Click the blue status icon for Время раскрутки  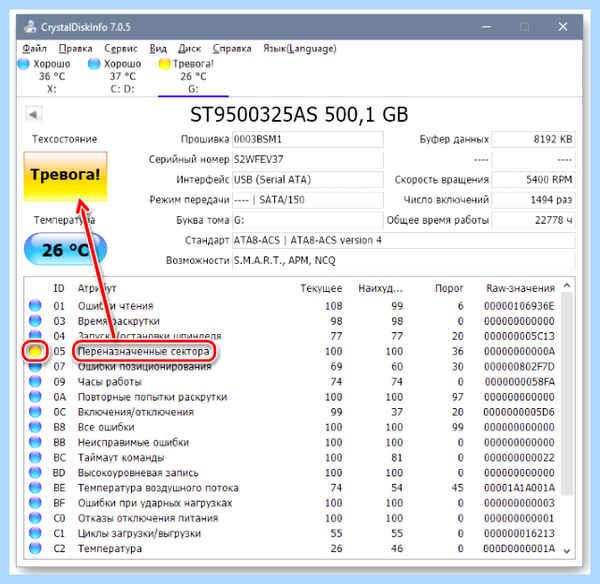[35, 321]
